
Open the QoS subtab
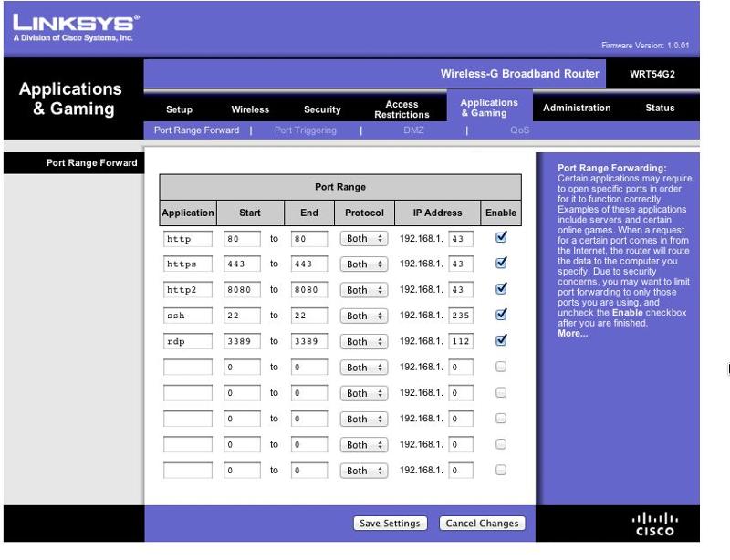[x=519, y=130]
